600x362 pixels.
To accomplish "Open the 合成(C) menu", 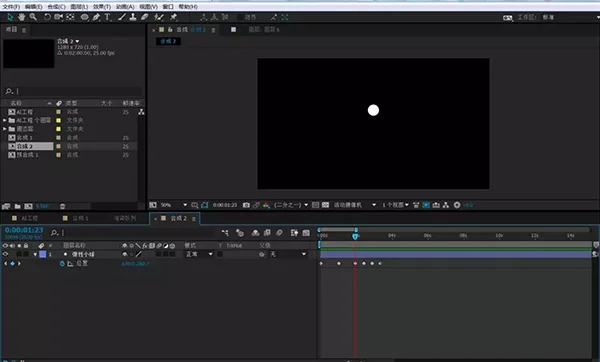I will coord(56,7).
